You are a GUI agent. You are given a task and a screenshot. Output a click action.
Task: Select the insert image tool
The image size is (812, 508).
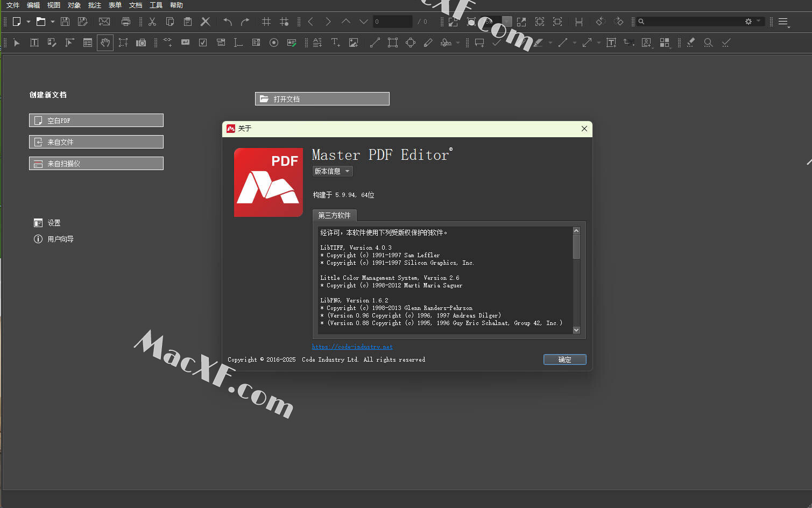[x=354, y=43]
